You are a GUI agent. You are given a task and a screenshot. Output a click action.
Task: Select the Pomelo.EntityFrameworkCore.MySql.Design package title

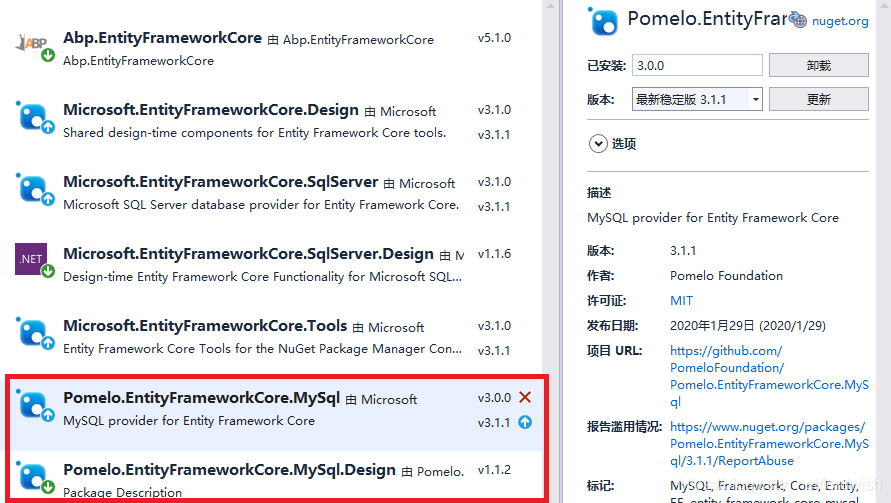[x=230, y=470]
